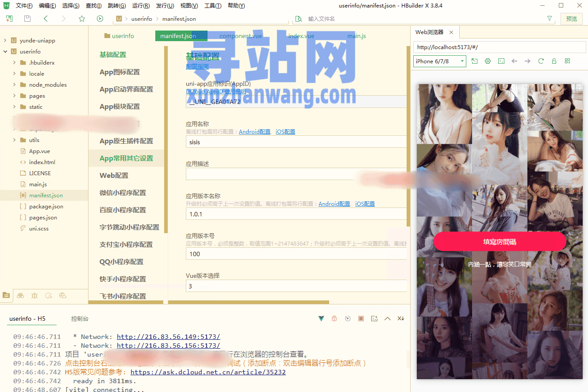Open Android配置 link under 应用名称
The height and width of the screenshot is (392, 588).
(x=254, y=131)
